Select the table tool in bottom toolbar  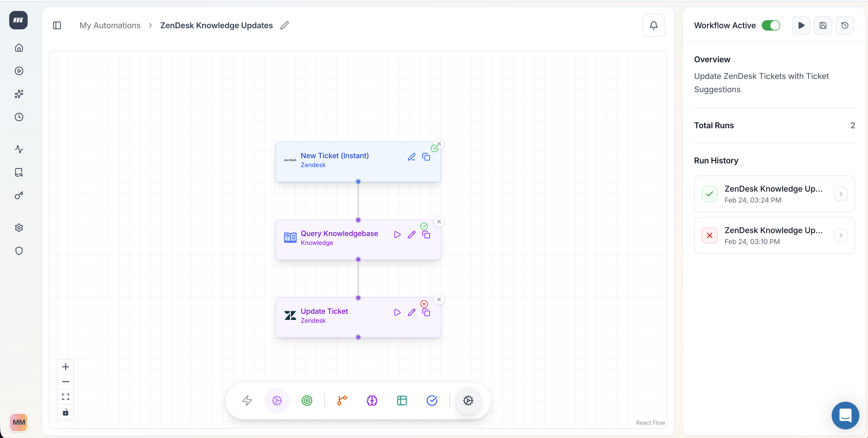(402, 400)
